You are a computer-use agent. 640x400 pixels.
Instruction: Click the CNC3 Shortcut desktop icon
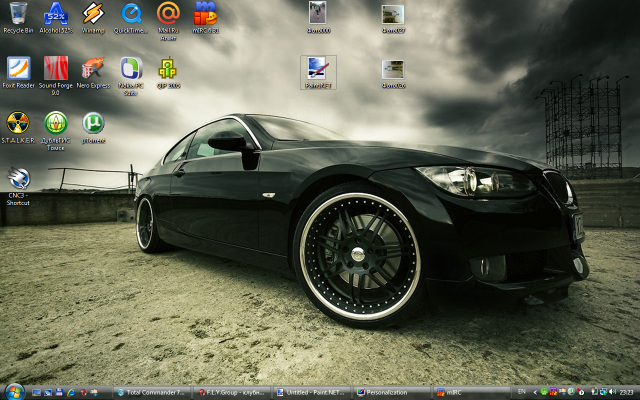click(18, 187)
